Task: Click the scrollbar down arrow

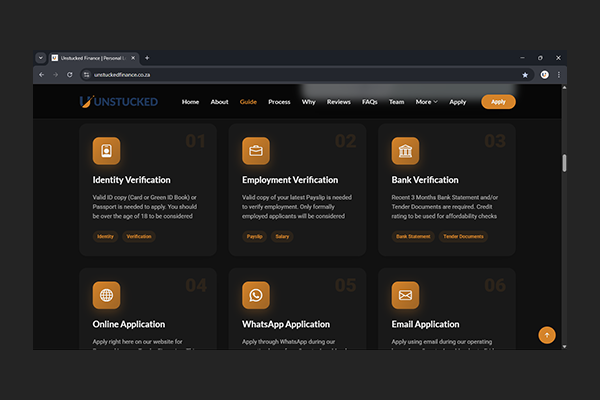Action: click(564, 346)
